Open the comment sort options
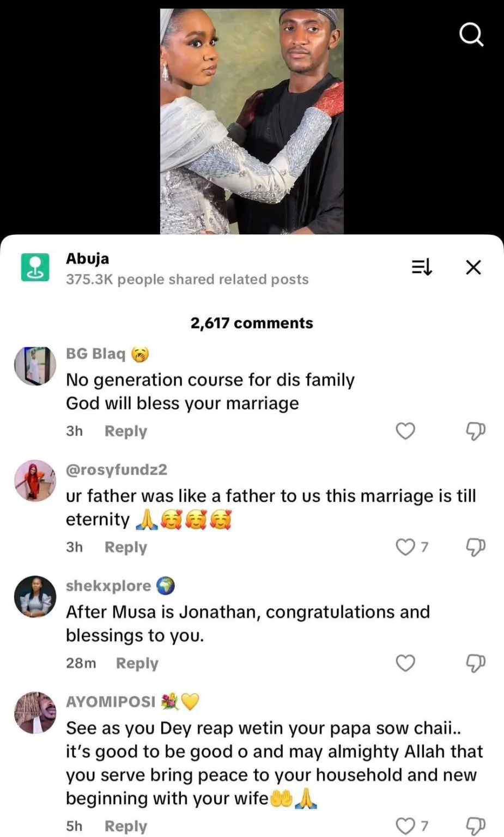Screen dimensions: 504x837 [421, 267]
